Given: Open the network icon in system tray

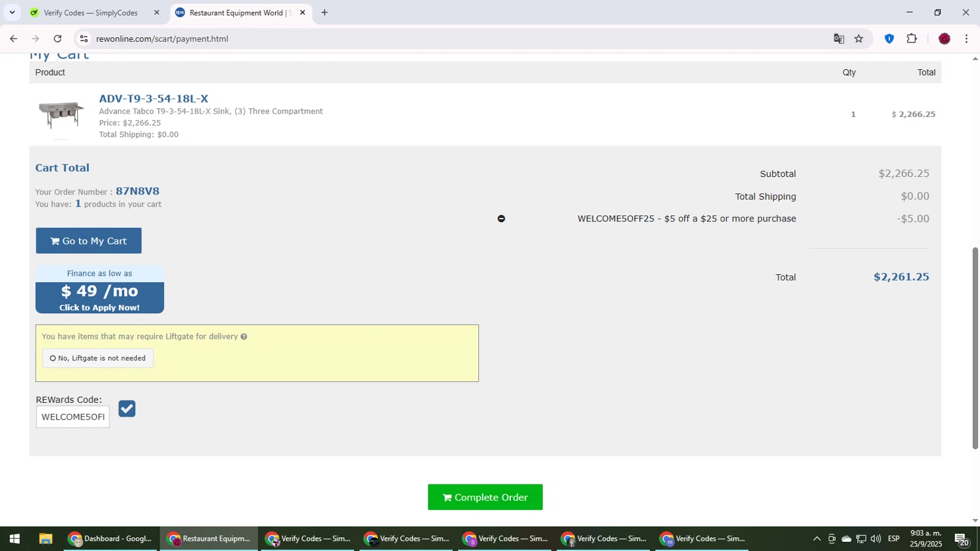Looking at the screenshot, I should point(861,539).
